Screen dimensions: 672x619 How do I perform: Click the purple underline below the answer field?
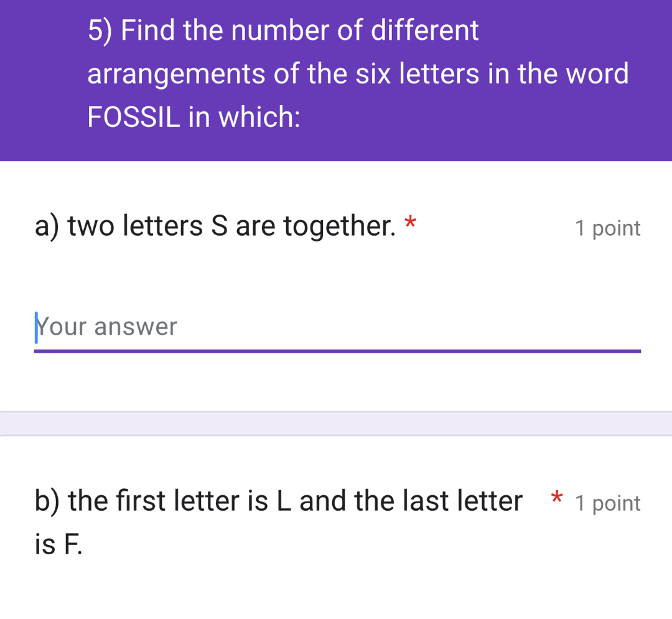(x=336, y=351)
